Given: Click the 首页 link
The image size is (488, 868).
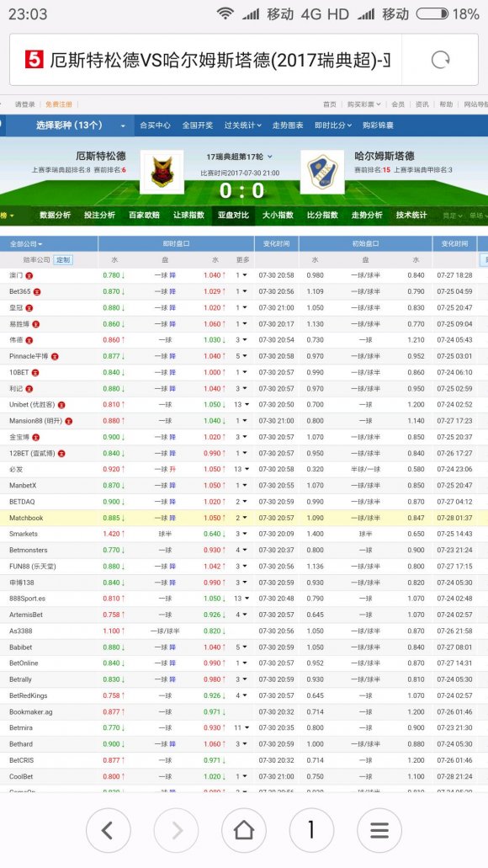Looking at the screenshot, I should point(330,104).
